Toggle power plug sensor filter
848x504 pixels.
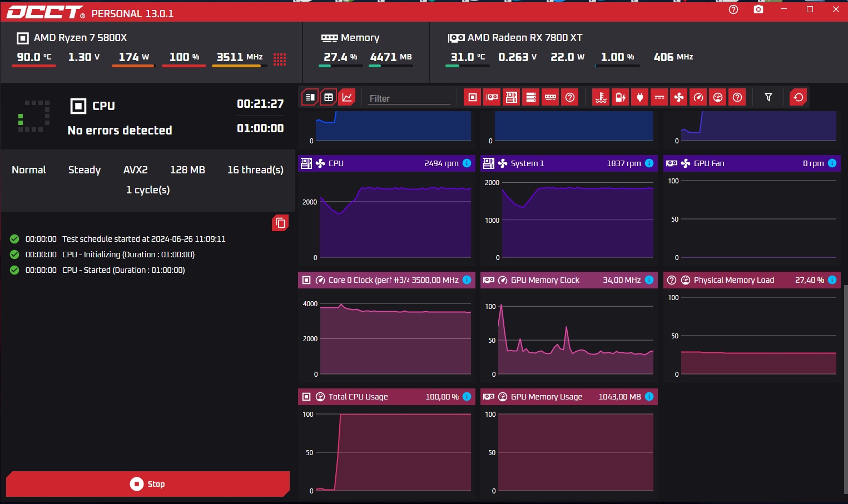pos(639,97)
